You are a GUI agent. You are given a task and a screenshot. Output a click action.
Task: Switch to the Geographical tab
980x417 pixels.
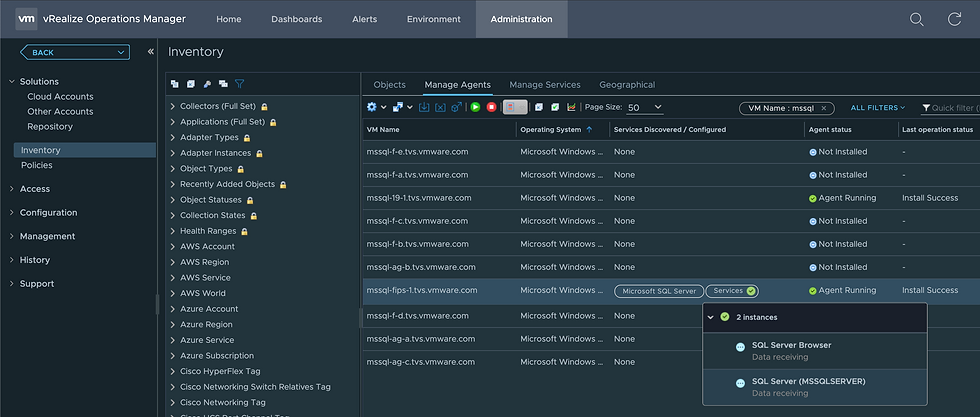point(627,85)
